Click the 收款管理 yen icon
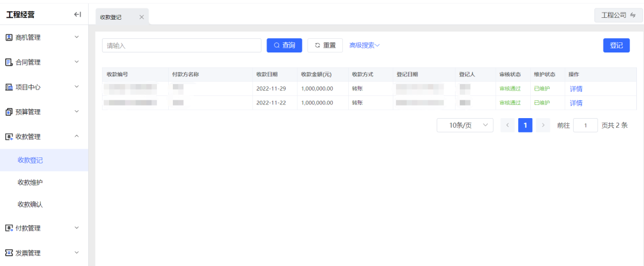Screen dimensions: 644x266 tap(9, 137)
